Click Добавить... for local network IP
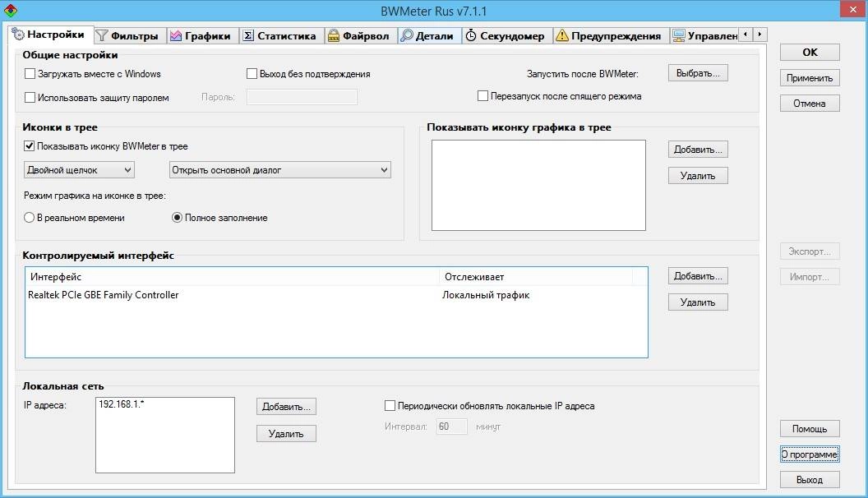The image size is (868, 498). tap(286, 407)
